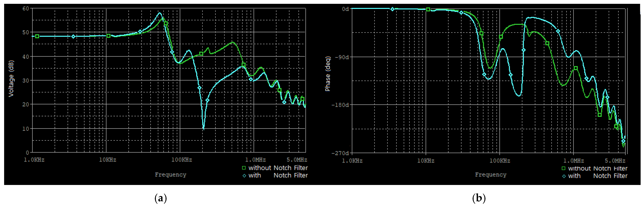Click the '-270d' tick on phase axis
The height and width of the screenshot is (207, 644).
[340, 153]
